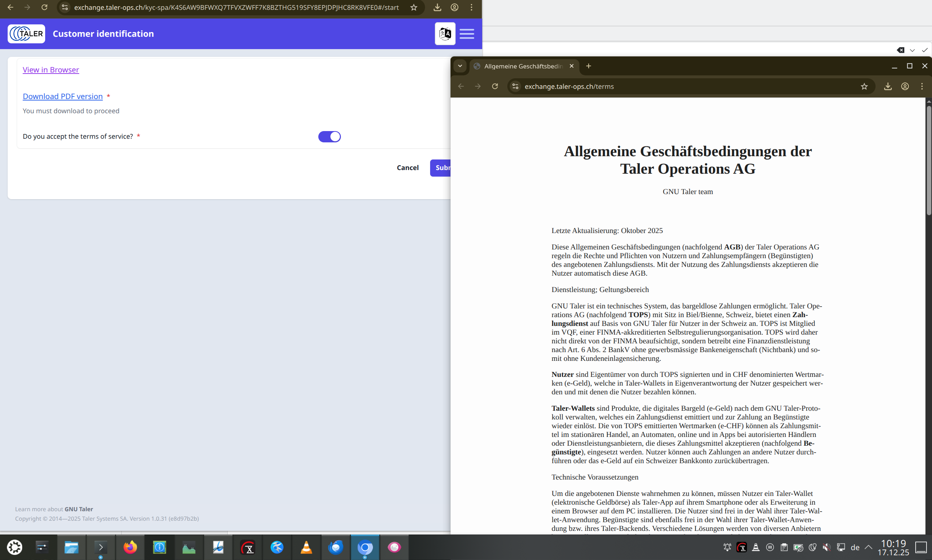Open the Chrome three-dot menu in terms window

pyautogui.click(x=922, y=86)
